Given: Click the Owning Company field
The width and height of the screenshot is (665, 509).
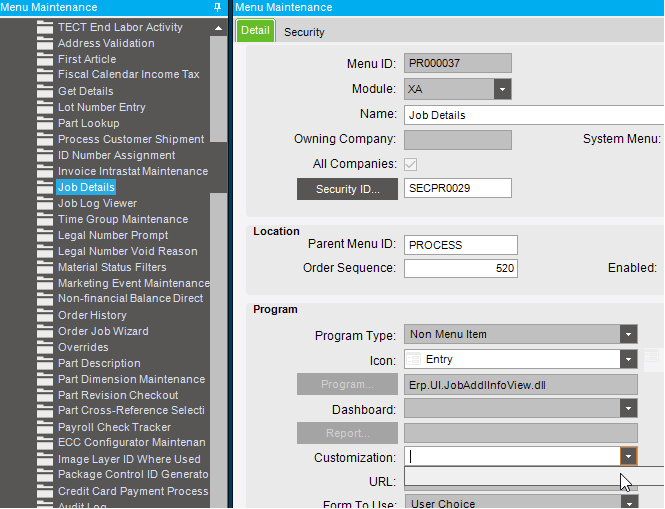Looking at the screenshot, I should [x=458, y=140].
